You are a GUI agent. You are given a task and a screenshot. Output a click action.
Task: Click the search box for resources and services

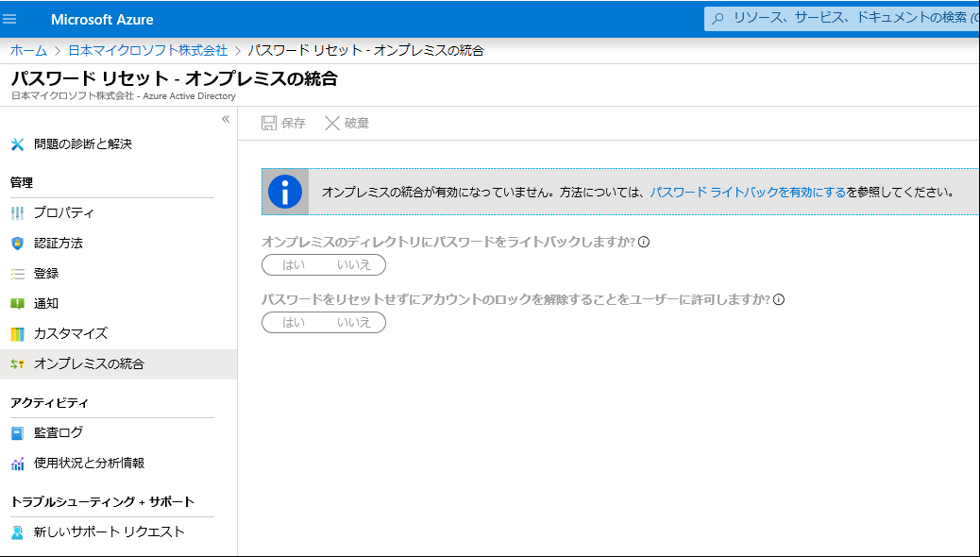842,19
